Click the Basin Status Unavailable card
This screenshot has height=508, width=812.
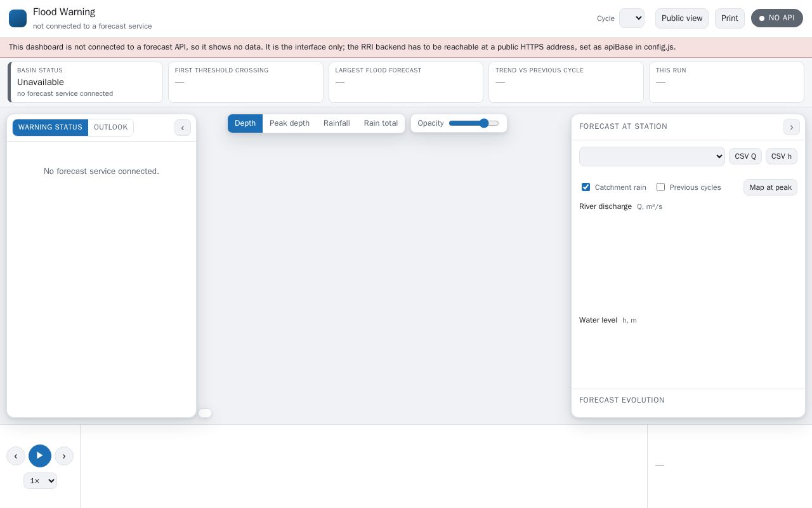coord(86,82)
